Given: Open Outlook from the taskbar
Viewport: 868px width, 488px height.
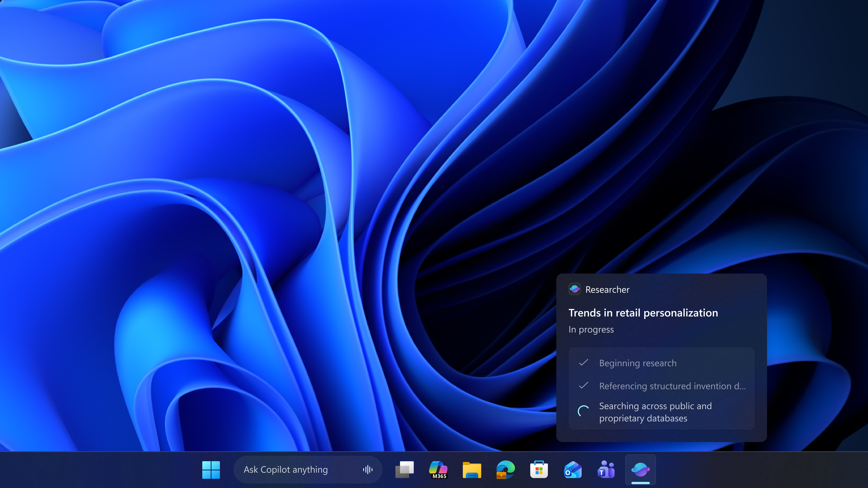Looking at the screenshot, I should pyautogui.click(x=572, y=469).
